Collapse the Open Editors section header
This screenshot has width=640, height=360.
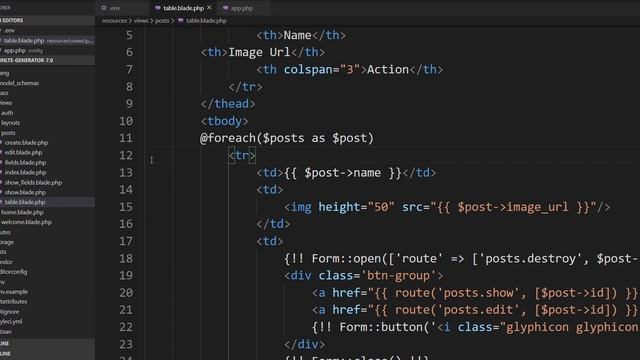[47, 20]
